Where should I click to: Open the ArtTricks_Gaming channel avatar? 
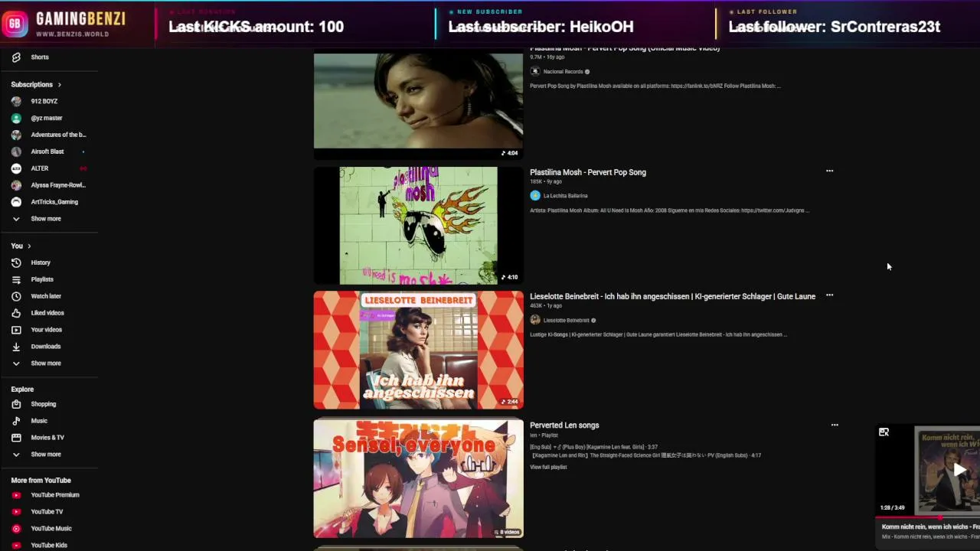click(16, 202)
